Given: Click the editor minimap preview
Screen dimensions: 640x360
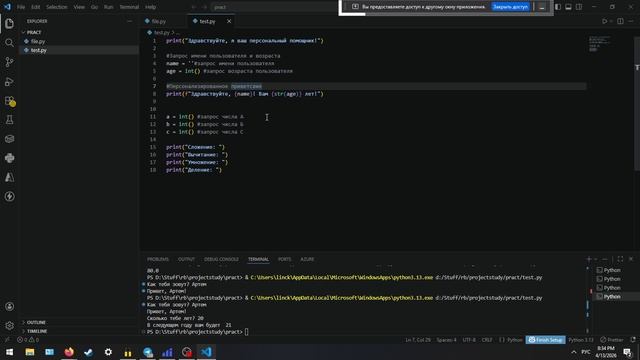Looking at the screenshot, I should pos(599,44).
